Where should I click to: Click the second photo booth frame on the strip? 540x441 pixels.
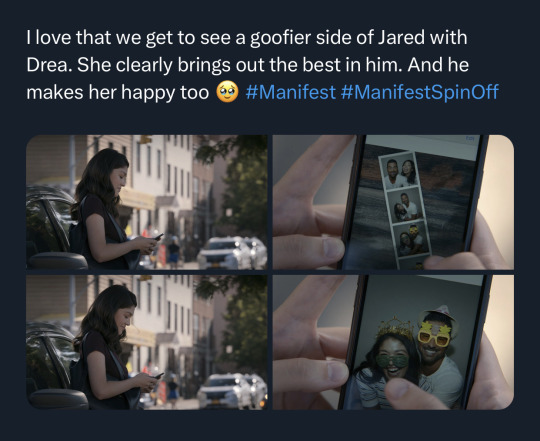click(405, 206)
